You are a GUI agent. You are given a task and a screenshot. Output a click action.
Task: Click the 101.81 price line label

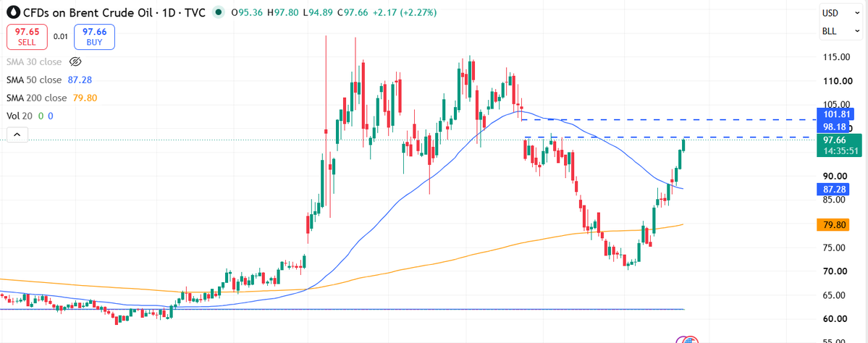click(x=836, y=115)
